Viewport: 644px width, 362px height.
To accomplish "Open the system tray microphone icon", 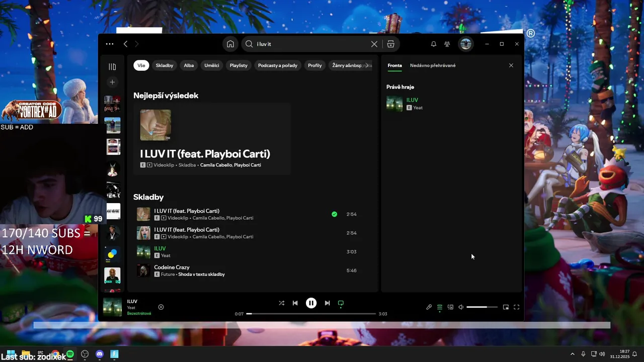I will click(x=583, y=354).
